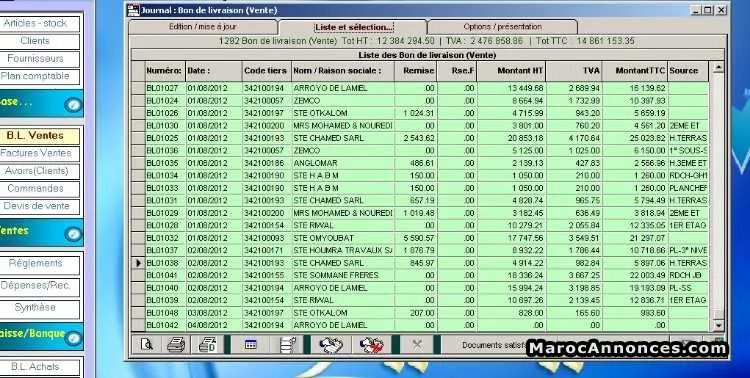Click the Code tiers column header
The height and width of the screenshot is (378, 750).
point(266,71)
